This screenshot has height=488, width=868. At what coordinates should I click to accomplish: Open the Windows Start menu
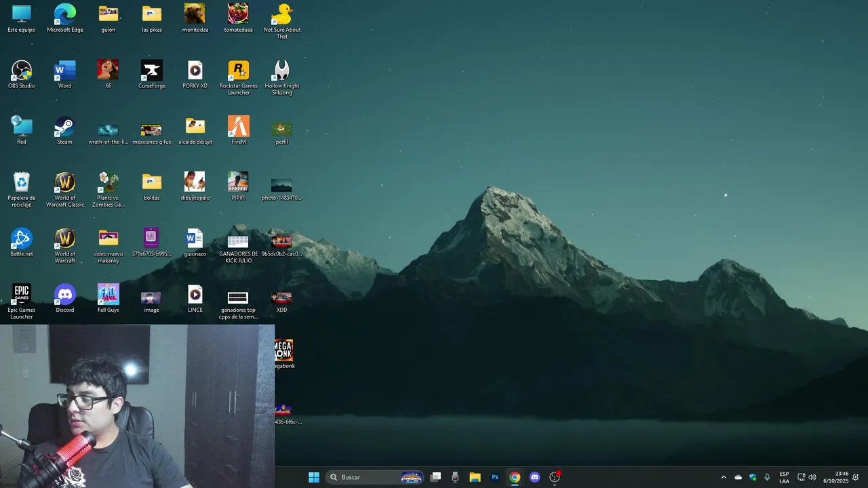tap(314, 477)
